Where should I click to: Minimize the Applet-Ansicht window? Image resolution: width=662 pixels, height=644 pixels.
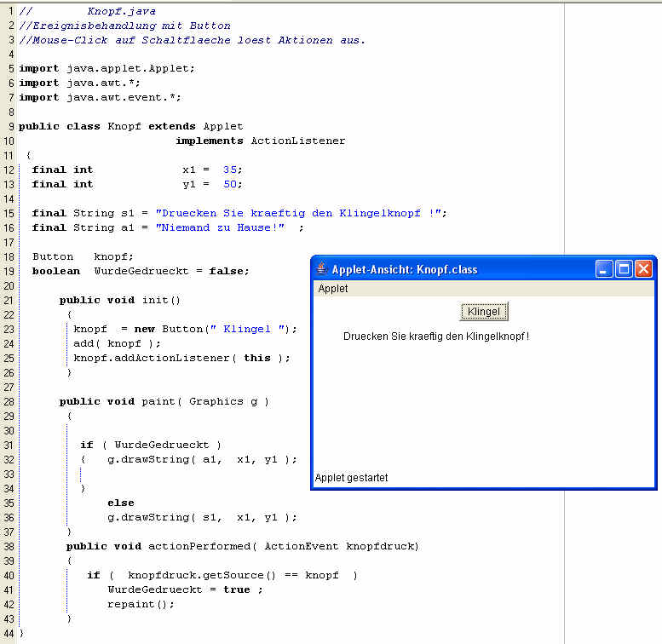pyautogui.click(x=604, y=269)
